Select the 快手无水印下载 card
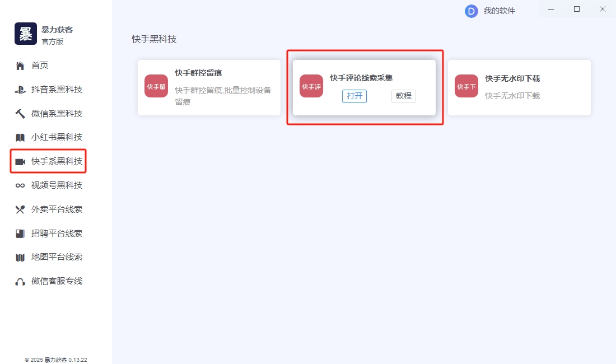Image resolution: width=616 pixels, height=364 pixels. click(520, 87)
